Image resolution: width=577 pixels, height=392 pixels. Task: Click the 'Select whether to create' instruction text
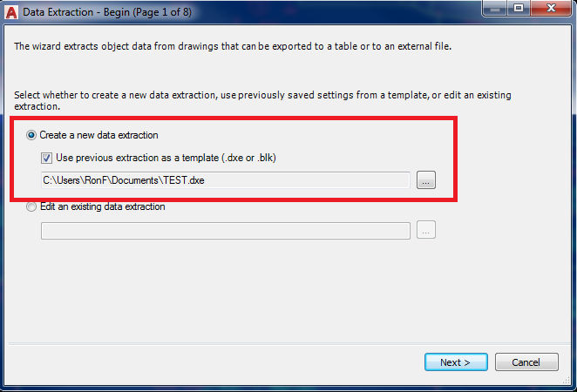pyautogui.click(x=262, y=100)
